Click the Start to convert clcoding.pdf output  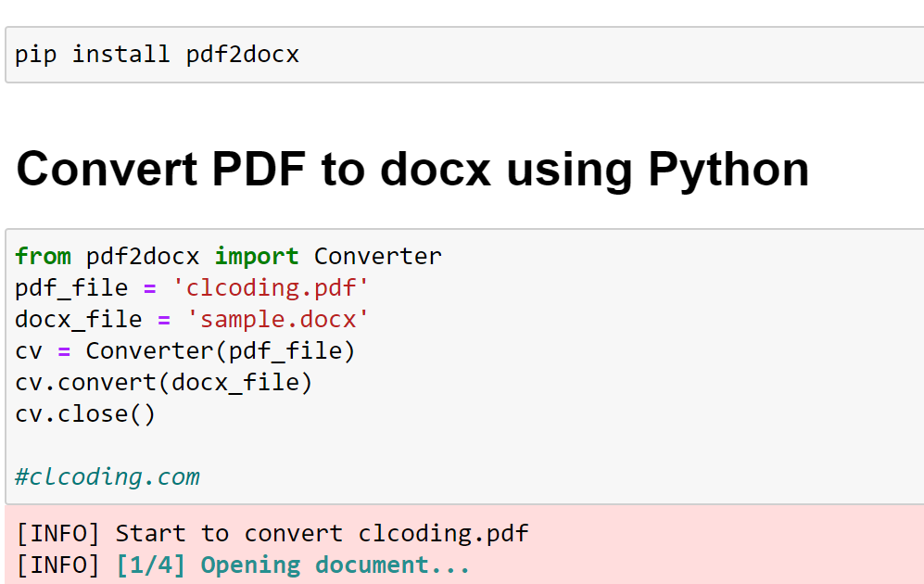coord(323,533)
